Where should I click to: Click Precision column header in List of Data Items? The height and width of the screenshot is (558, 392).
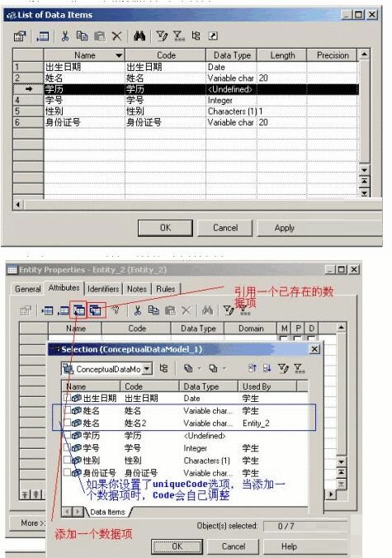pyautogui.click(x=333, y=55)
